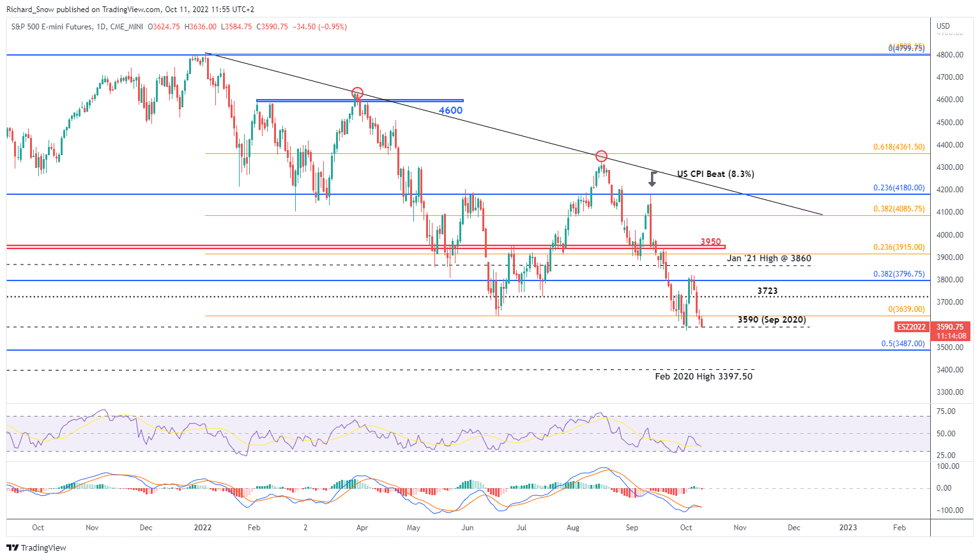This screenshot has width=980, height=559.
Task: Click the 4500.00 price axis label
Action: click(x=949, y=123)
